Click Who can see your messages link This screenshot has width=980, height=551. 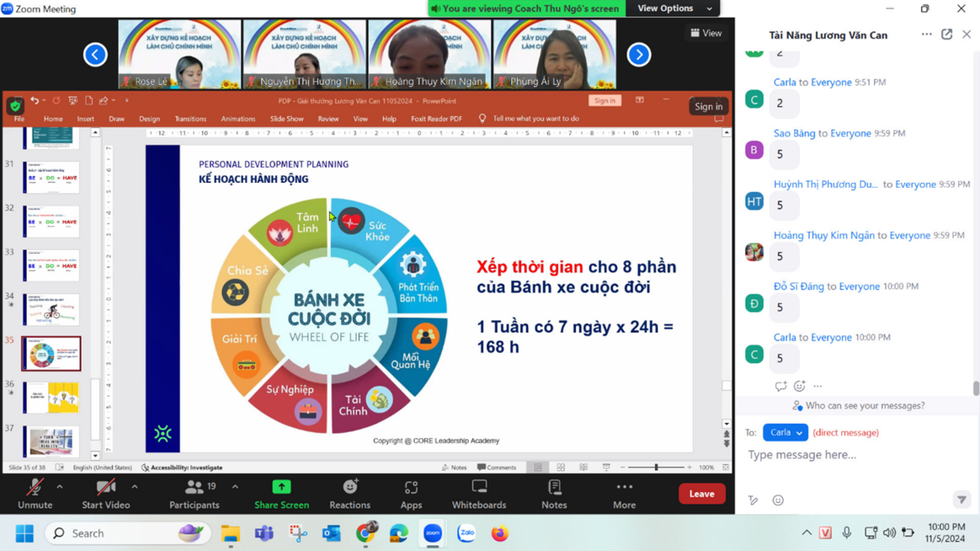coord(857,406)
